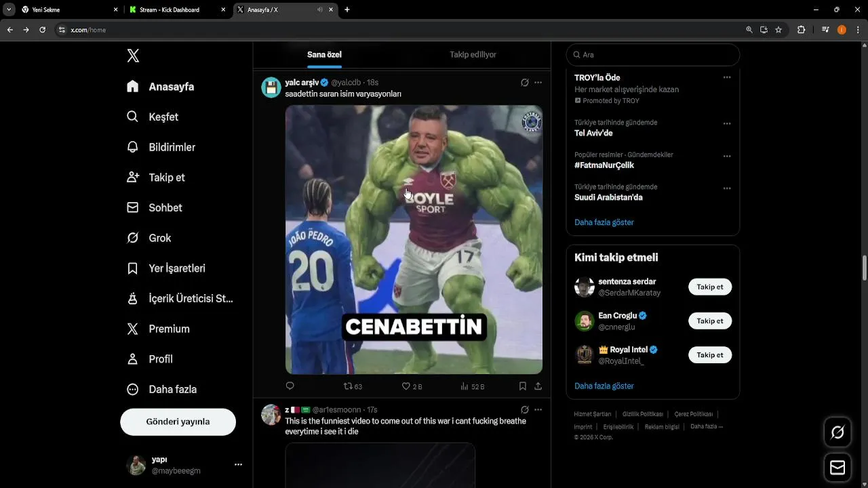Switch to Yeni Sekme browser tab
868x488 pixels.
coord(69,10)
